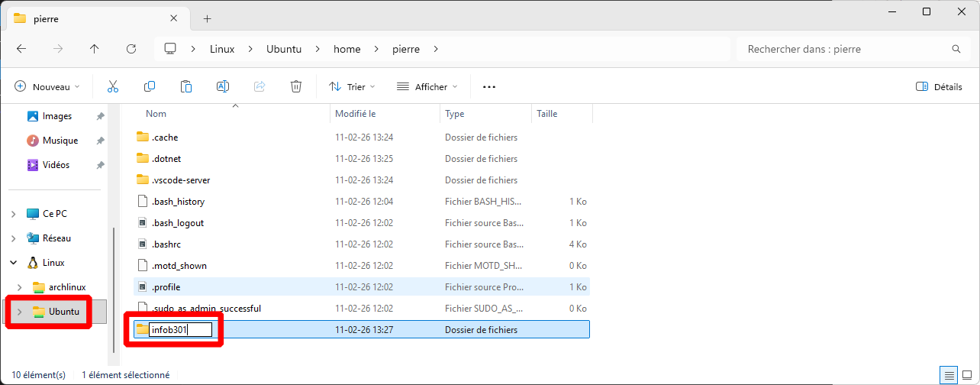This screenshot has width=980, height=385.
Task: Click the pierre tab title
Action: point(47,19)
